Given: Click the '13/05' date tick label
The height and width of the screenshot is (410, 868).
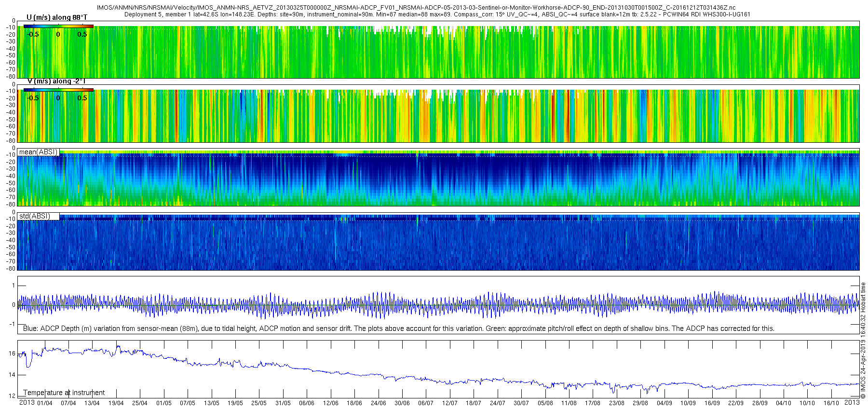Looking at the screenshot, I should [x=211, y=403].
